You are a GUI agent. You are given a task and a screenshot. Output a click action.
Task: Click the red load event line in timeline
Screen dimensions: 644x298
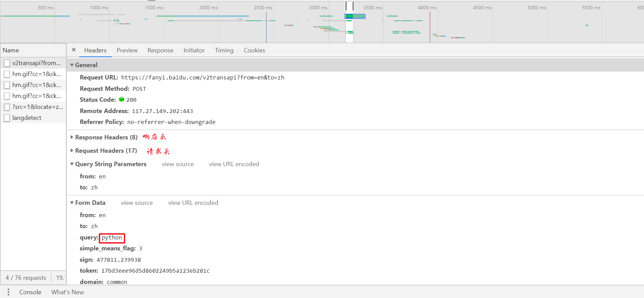[x=430, y=27]
